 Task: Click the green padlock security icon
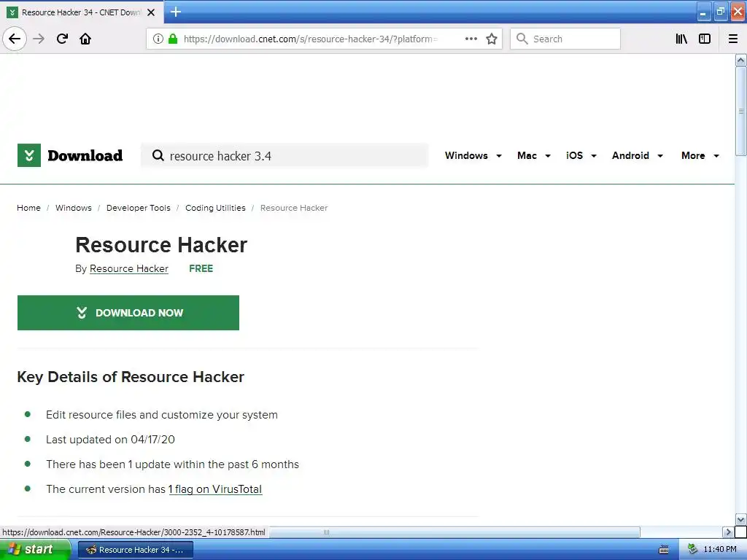point(173,39)
